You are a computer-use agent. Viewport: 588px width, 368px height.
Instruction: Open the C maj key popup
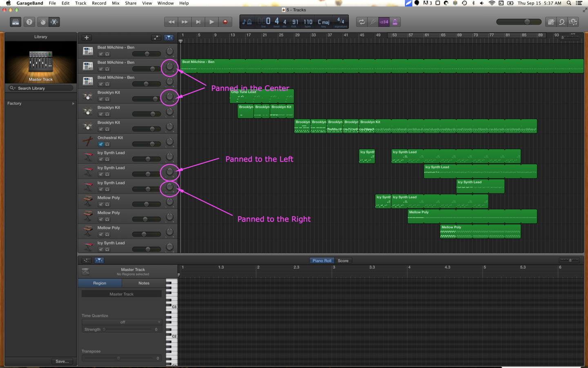(x=323, y=22)
